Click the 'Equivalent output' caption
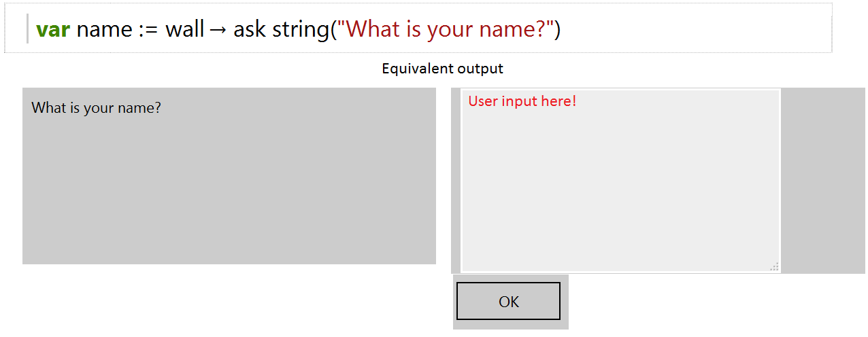Viewport: 868px width, 337px height. [442, 68]
